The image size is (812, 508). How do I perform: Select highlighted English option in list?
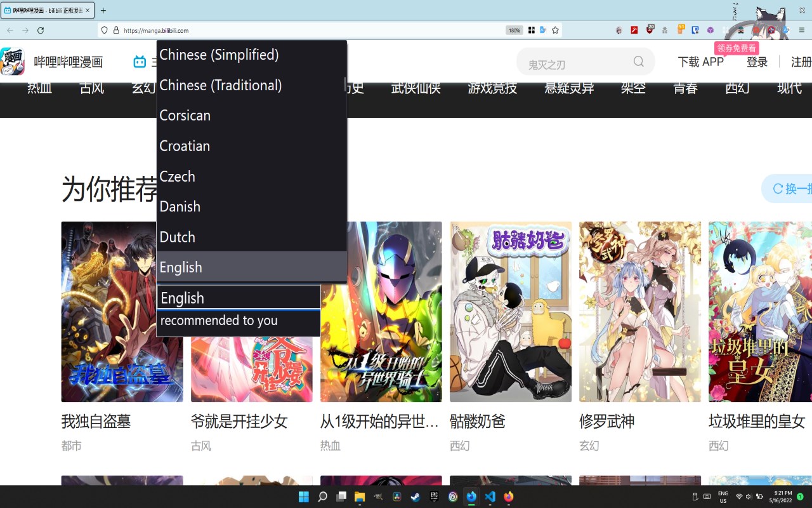[x=251, y=267]
